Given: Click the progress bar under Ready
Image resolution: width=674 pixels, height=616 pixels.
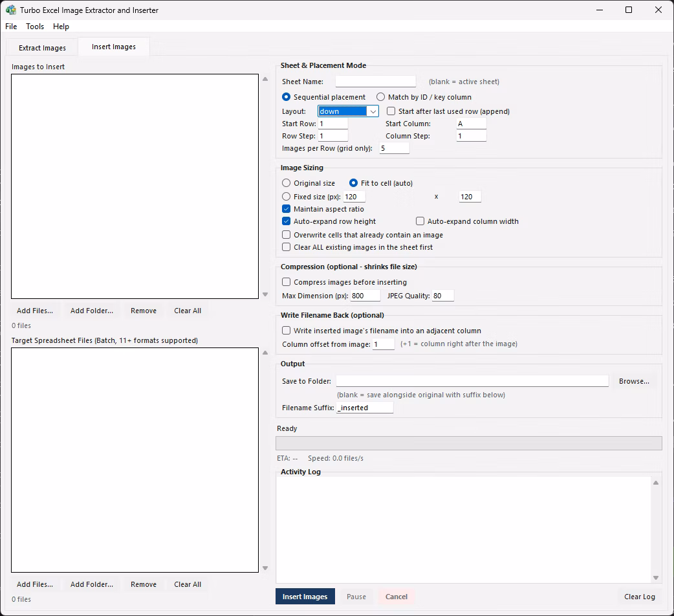Looking at the screenshot, I should pyautogui.click(x=468, y=443).
